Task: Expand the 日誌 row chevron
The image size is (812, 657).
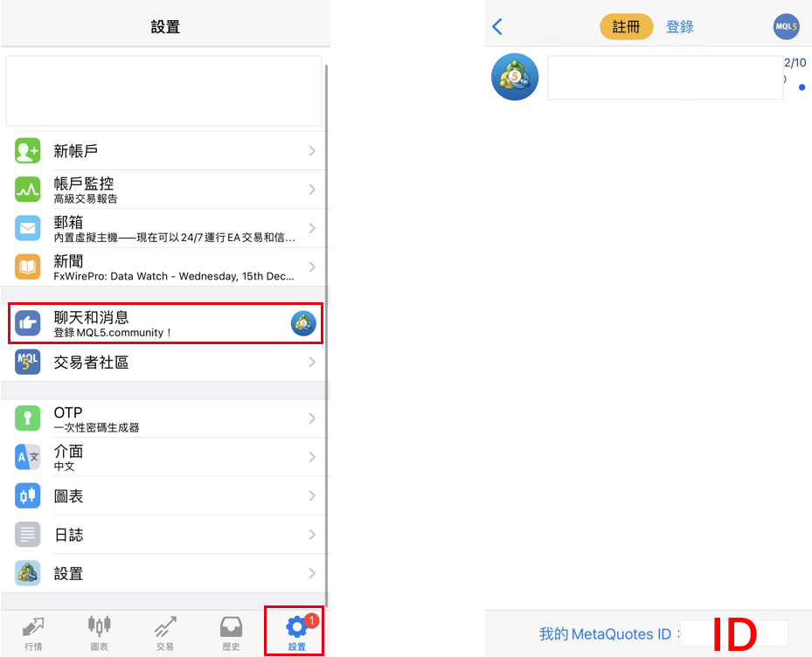Action: pos(312,535)
